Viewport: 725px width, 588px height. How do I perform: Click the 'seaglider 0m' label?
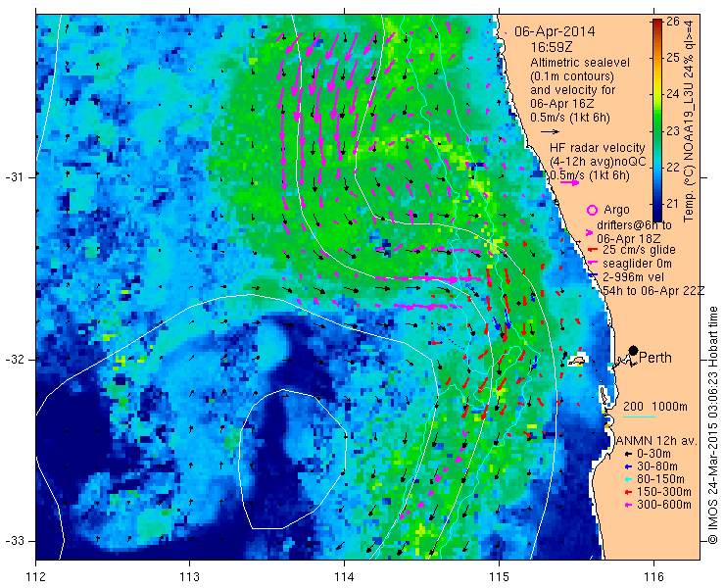637,264
